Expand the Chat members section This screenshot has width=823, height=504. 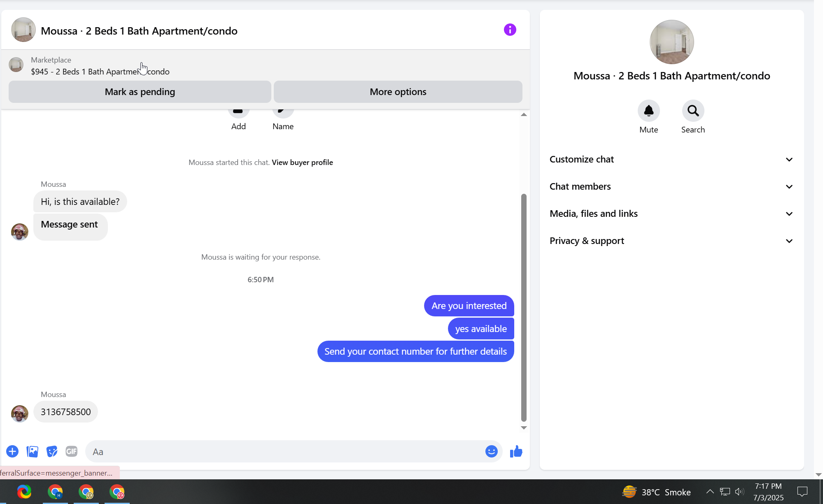tap(671, 186)
